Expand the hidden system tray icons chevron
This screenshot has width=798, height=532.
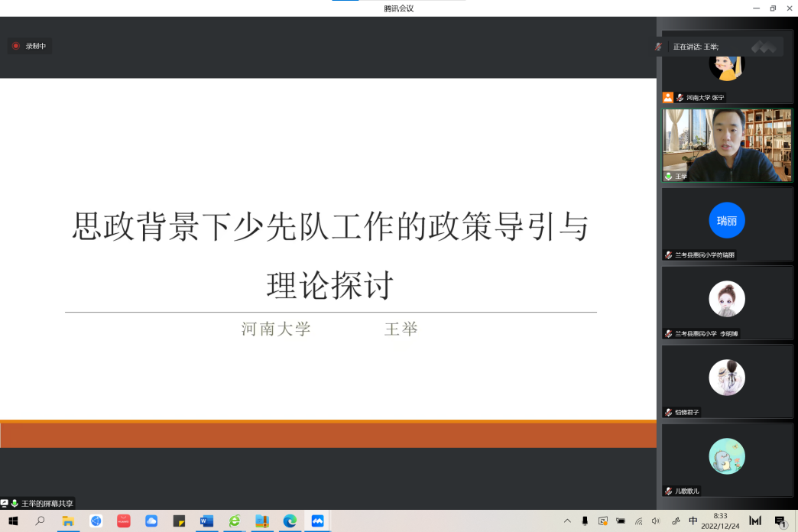coord(567,521)
